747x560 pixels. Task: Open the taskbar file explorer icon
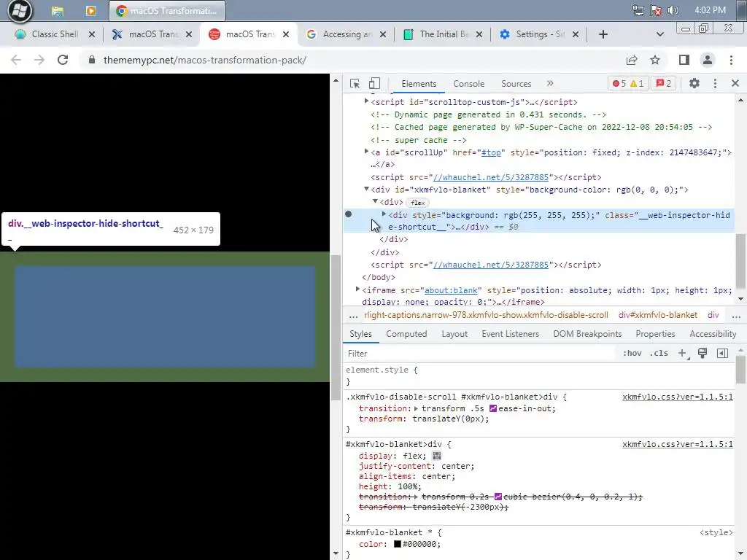click(x=58, y=11)
